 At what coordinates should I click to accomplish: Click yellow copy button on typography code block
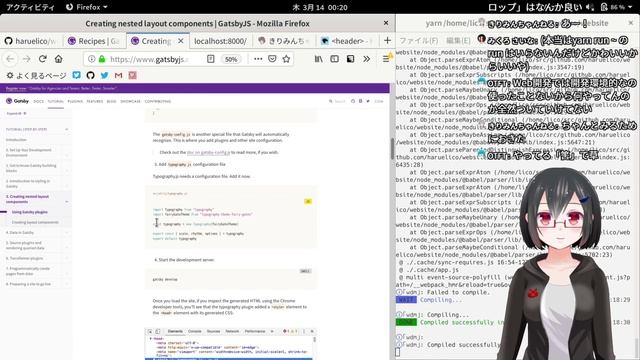(308, 201)
